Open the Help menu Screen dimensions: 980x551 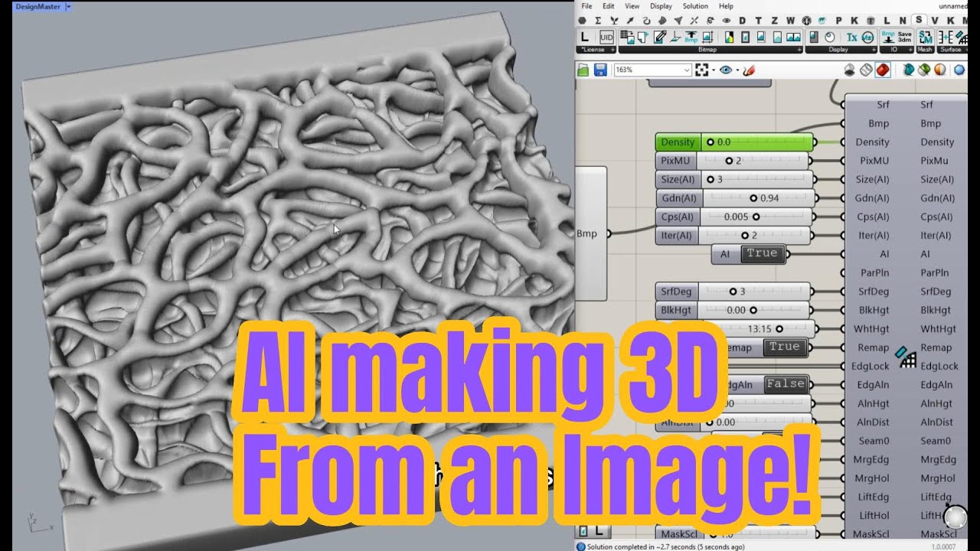[x=726, y=6]
